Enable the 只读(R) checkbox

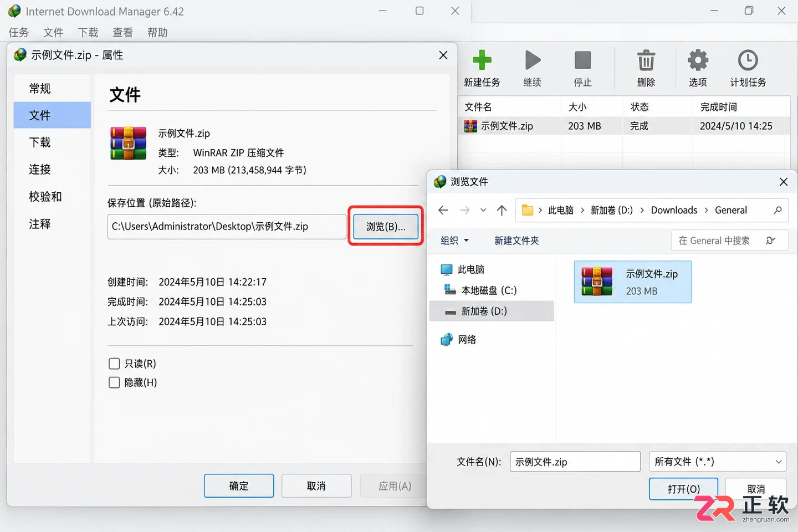coord(114,364)
